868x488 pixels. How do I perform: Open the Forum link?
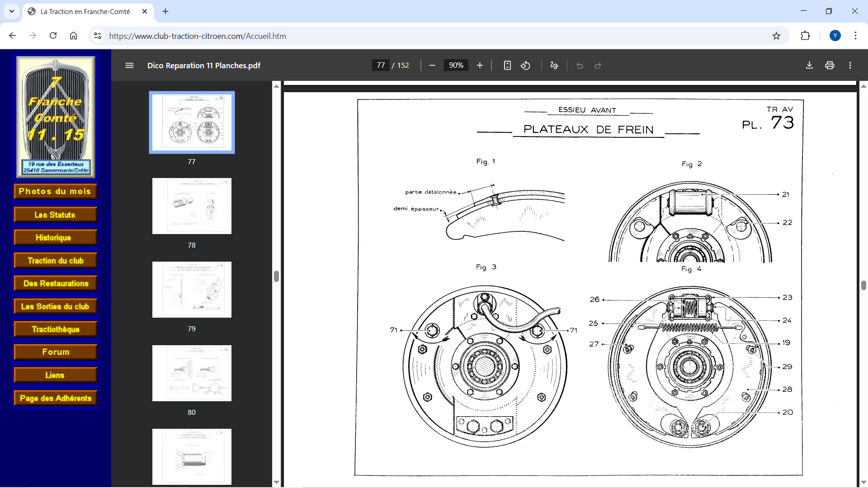[x=55, y=352]
